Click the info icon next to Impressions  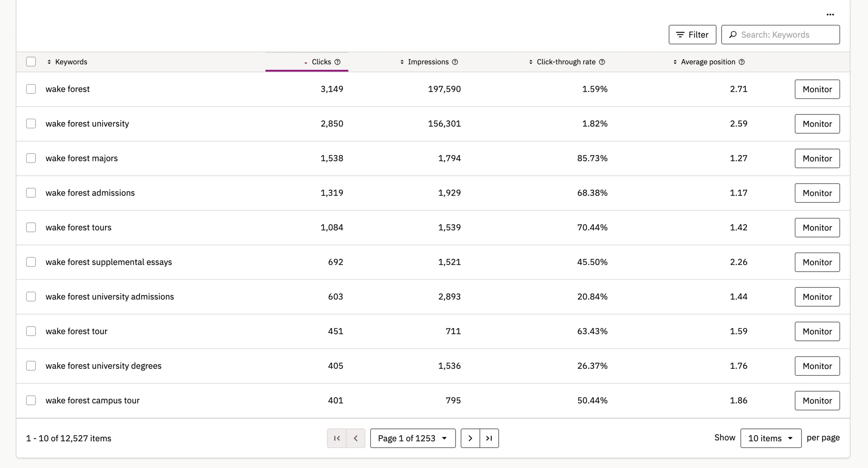pyautogui.click(x=455, y=62)
